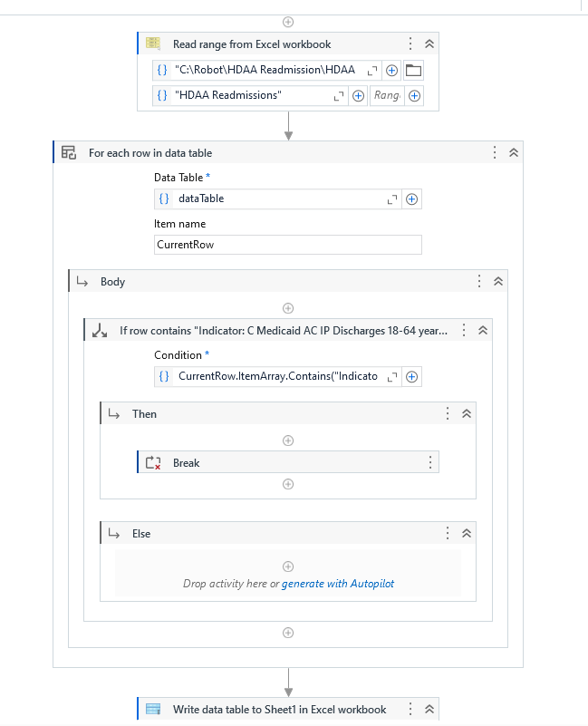Click the plus icon next to the sheet name field
This screenshot has height=726, width=588.
(358, 95)
